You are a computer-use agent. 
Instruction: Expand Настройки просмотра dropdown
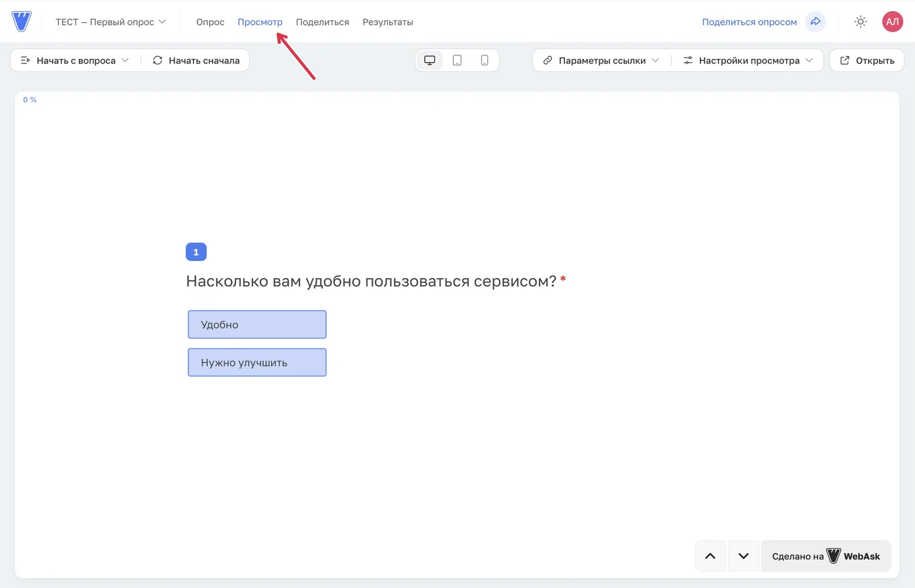pyautogui.click(x=748, y=60)
